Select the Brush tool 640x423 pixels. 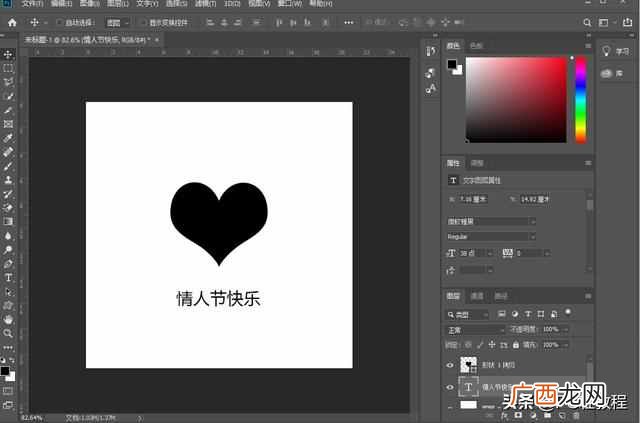[x=8, y=166]
